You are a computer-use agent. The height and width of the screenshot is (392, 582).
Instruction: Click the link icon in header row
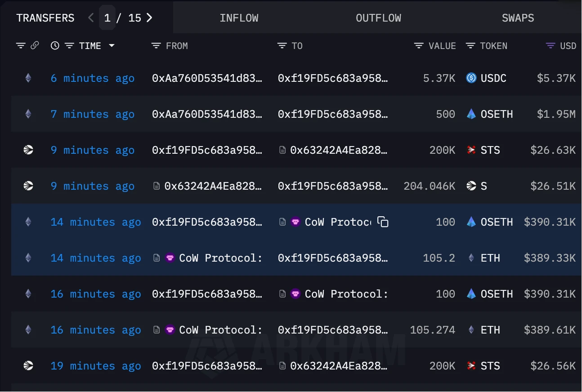pyautogui.click(x=35, y=45)
